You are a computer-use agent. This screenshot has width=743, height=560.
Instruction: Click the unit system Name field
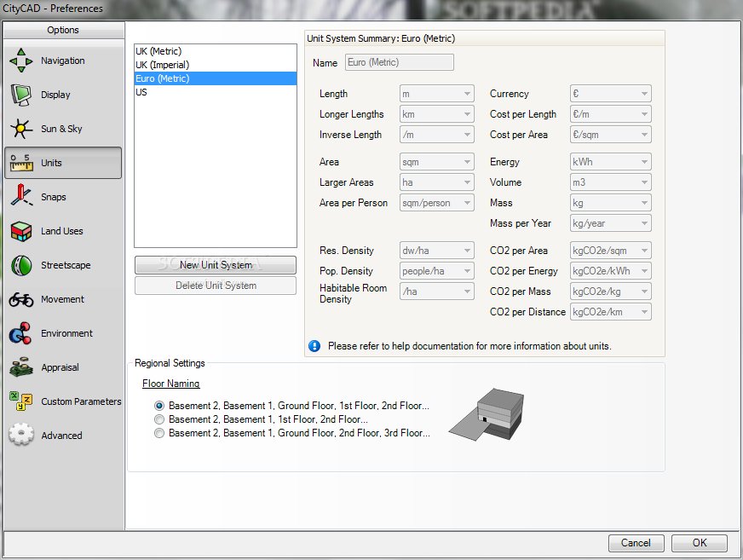pyautogui.click(x=399, y=62)
